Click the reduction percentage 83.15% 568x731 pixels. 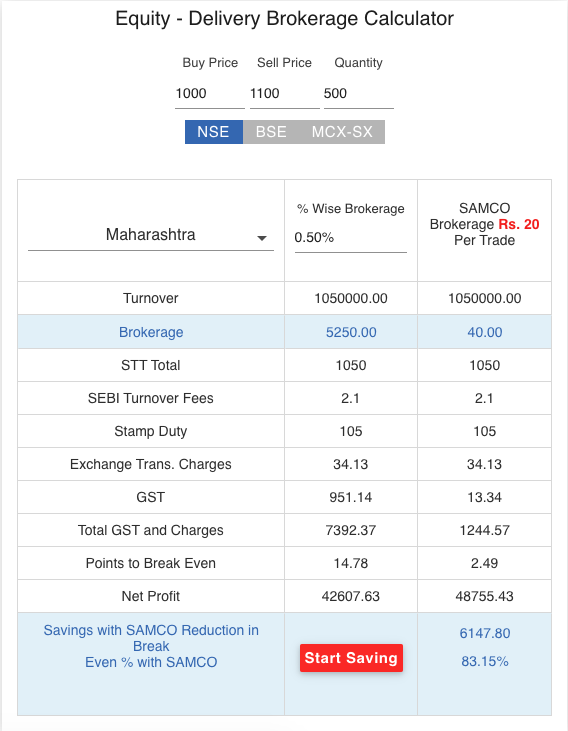[x=485, y=662]
